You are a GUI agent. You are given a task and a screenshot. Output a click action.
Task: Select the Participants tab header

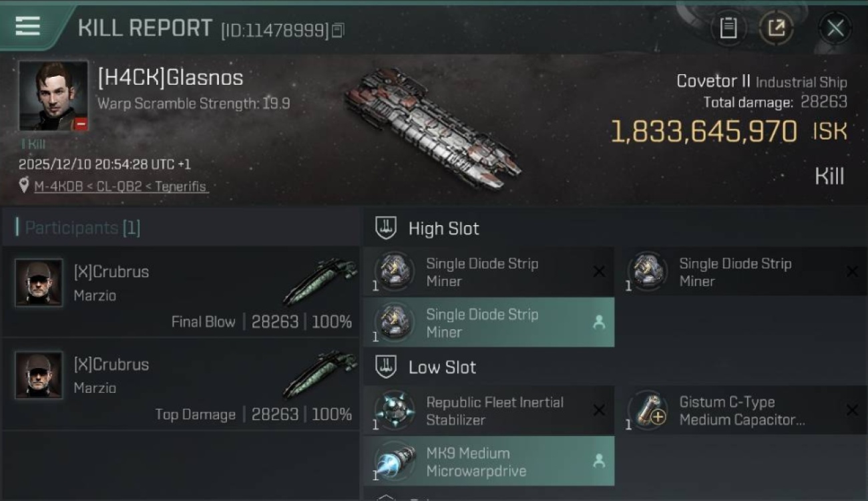[78, 228]
